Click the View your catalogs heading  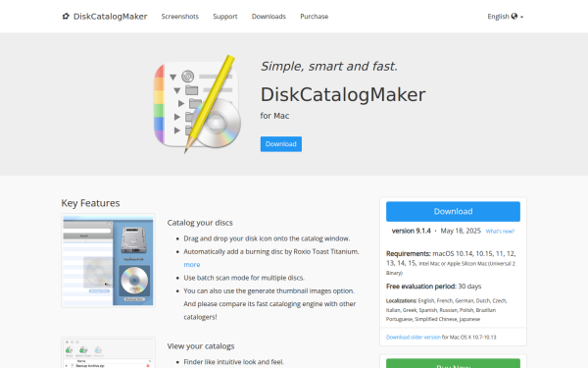201,346
